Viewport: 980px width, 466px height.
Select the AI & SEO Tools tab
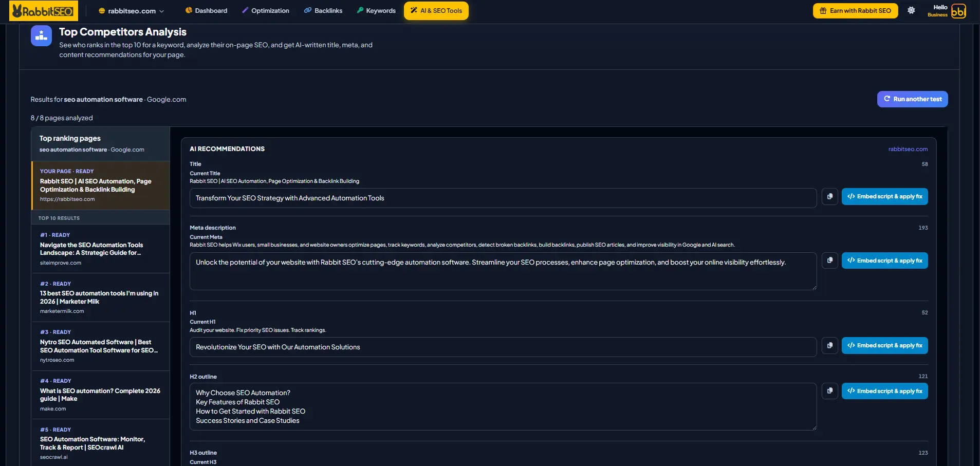pyautogui.click(x=436, y=11)
